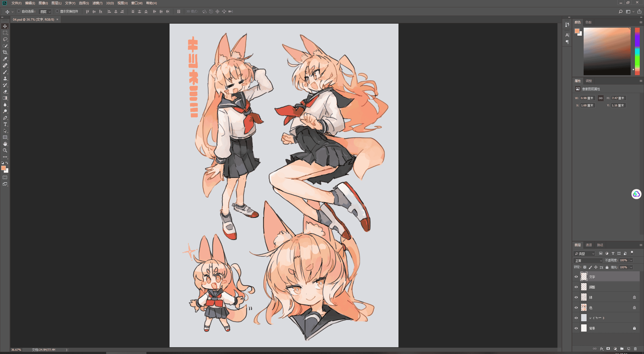
Task: Select the Clone Stamp tool
Action: (5, 78)
